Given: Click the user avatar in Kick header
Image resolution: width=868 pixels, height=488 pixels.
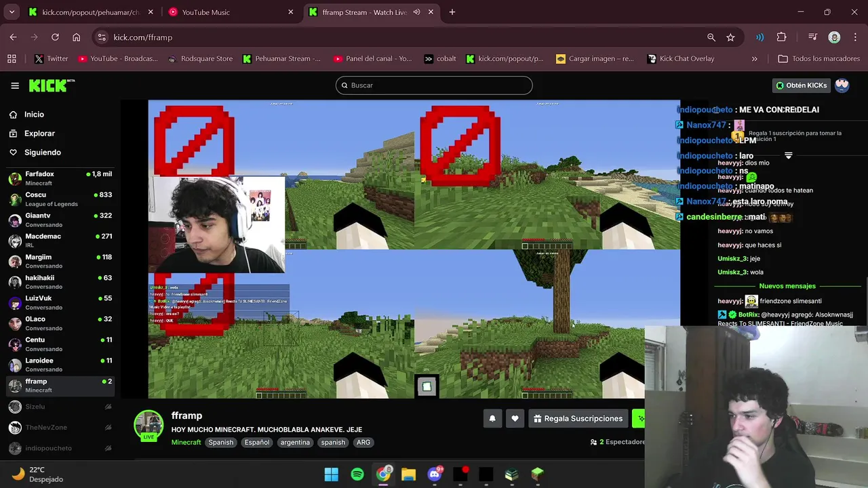Looking at the screenshot, I should 842,85.
